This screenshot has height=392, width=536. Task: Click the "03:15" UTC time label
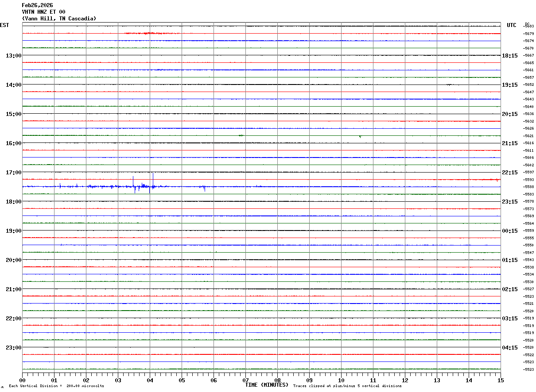coord(510,319)
